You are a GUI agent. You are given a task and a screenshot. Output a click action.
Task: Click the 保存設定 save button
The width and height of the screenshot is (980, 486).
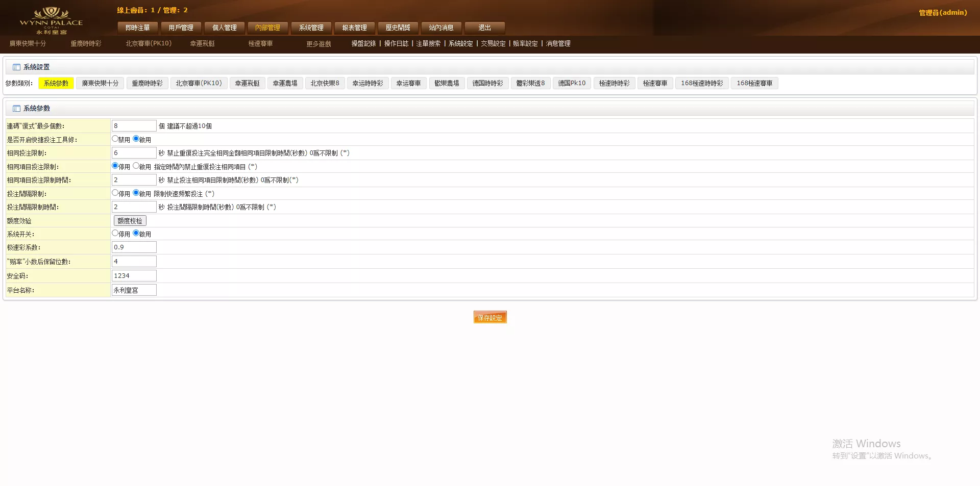489,317
